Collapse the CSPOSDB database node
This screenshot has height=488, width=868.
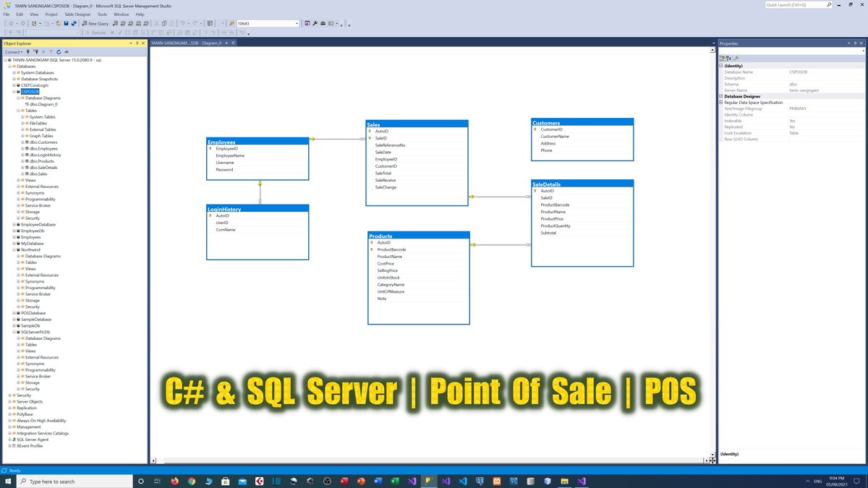tap(14, 92)
